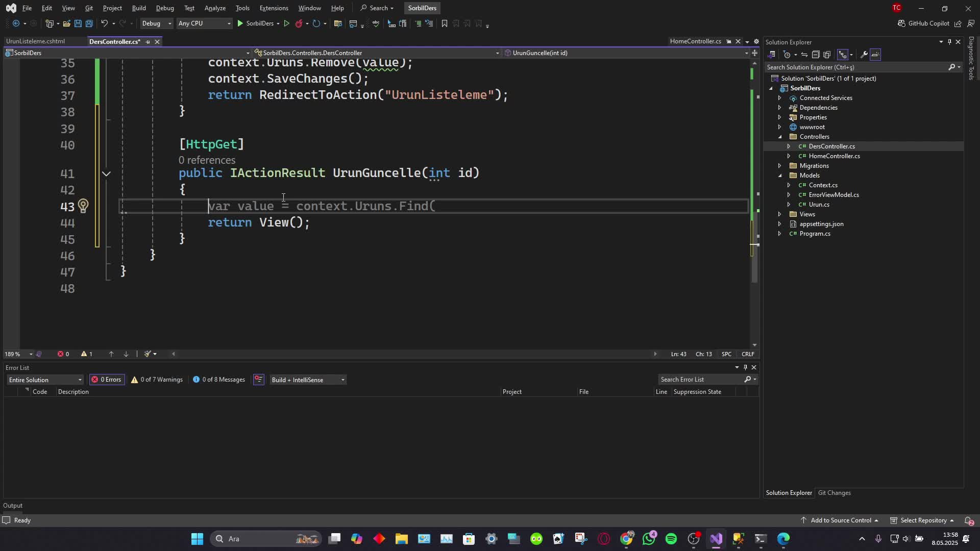The image size is (980, 551).
Task: Open the File menu
Action: click(x=27, y=8)
